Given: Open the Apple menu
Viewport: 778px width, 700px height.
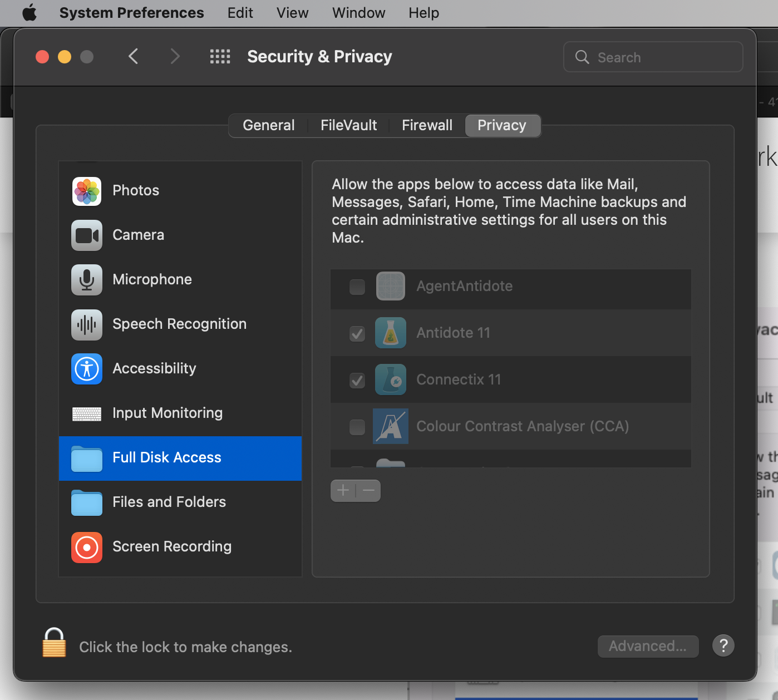Looking at the screenshot, I should pyautogui.click(x=29, y=12).
